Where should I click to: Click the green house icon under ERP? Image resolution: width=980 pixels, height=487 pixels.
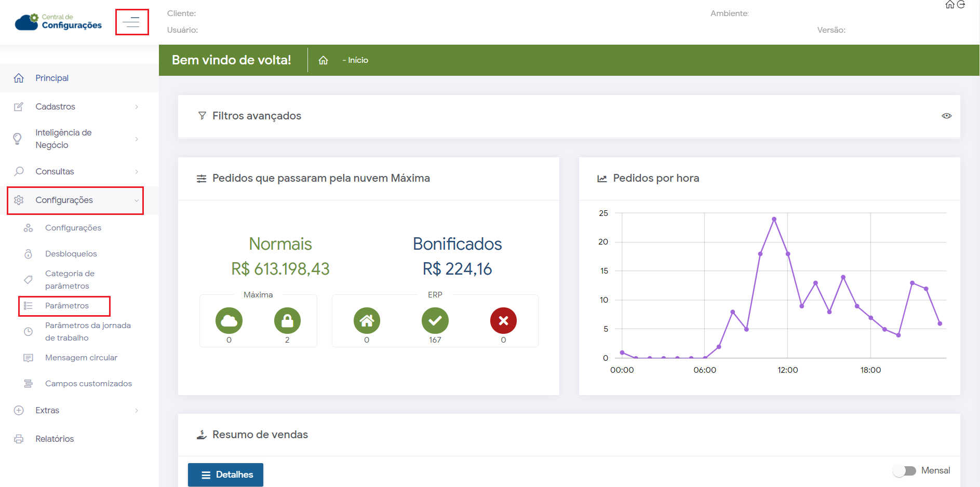point(367,321)
